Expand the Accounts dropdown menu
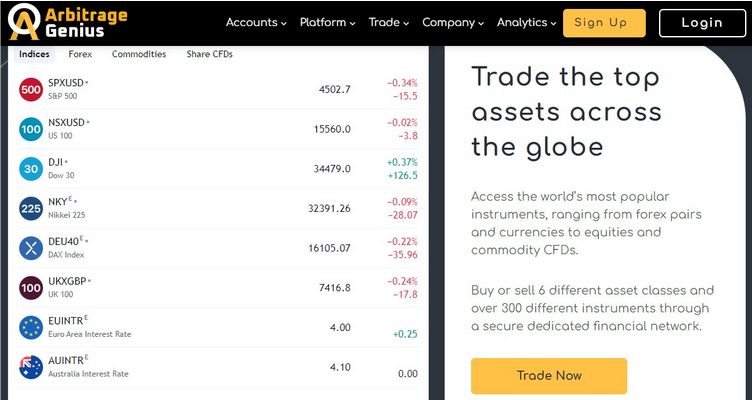Image resolution: width=752 pixels, height=400 pixels. pos(256,22)
